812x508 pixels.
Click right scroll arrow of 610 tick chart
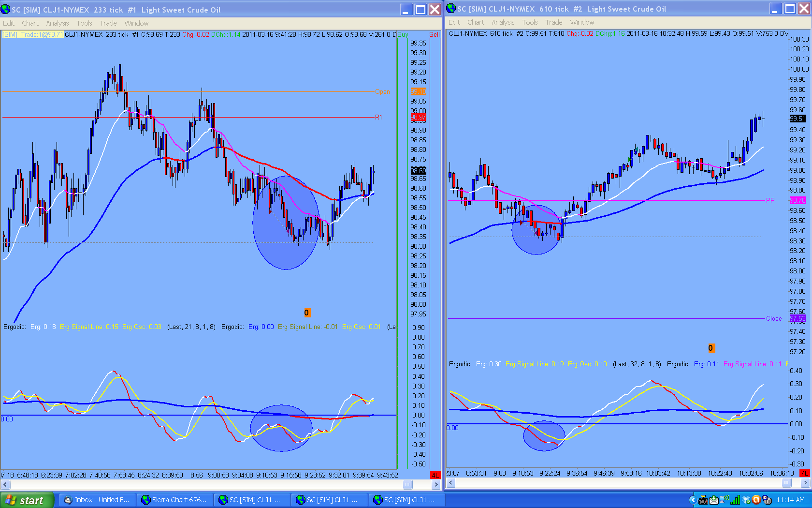805,482
